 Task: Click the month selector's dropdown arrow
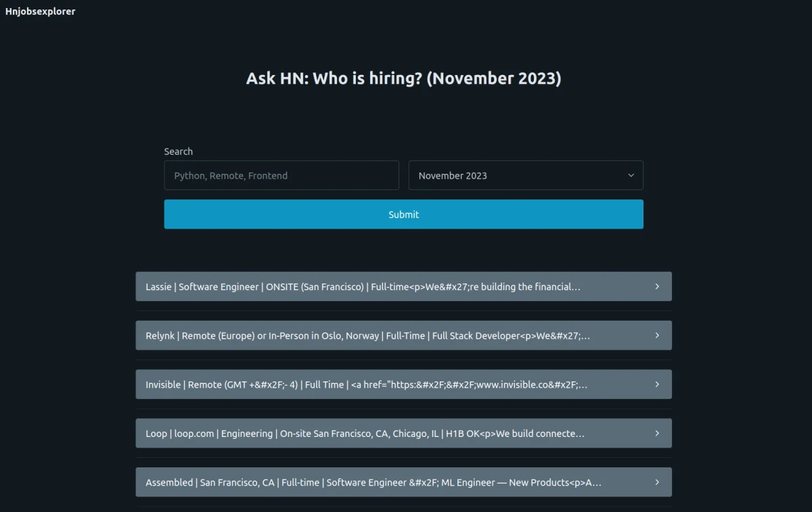[631, 176]
